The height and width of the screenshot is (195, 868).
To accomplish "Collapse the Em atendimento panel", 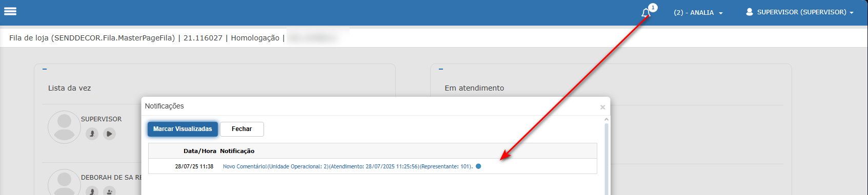I will (x=441, y=69).
